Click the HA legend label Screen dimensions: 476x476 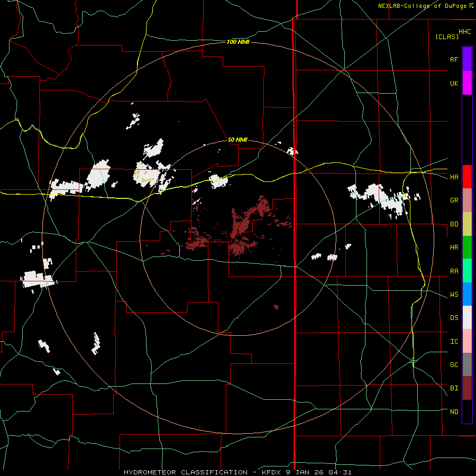[454, 177]
